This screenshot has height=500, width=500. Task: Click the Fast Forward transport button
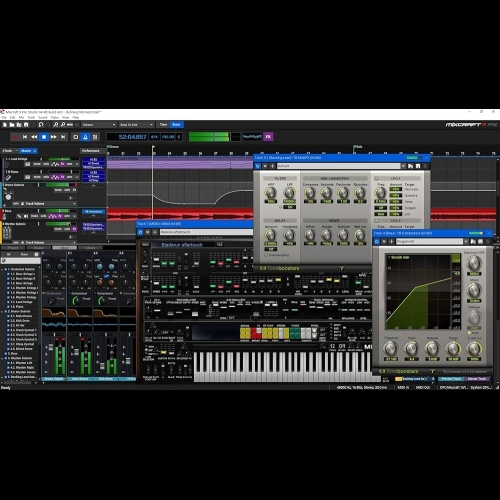pos(53,137)
